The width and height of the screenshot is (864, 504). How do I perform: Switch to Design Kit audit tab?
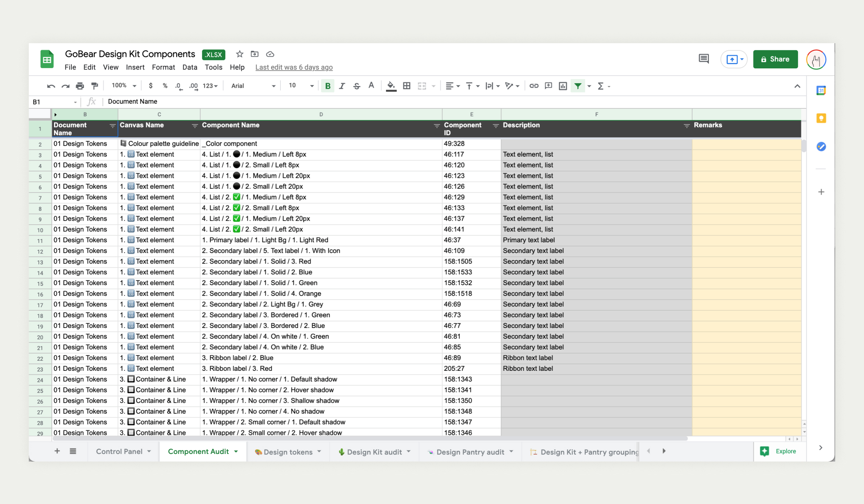(x=374, y=452)
